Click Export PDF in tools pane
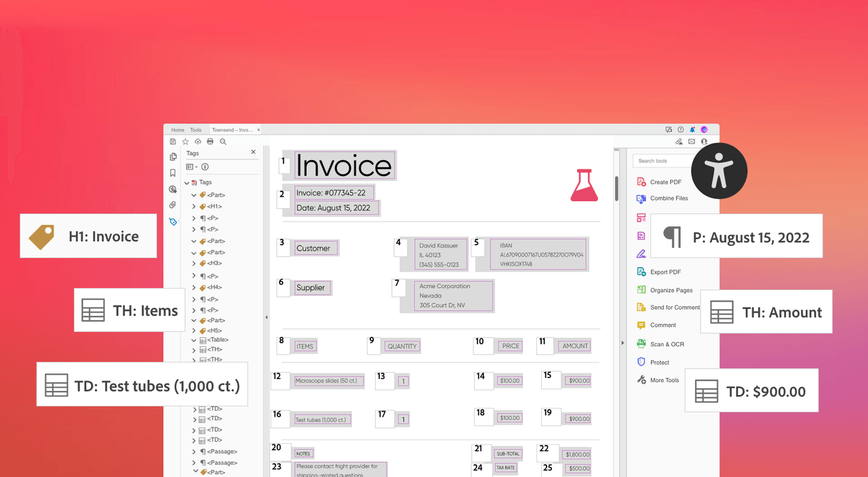This screenshot has height=477, width=868. 665,272
